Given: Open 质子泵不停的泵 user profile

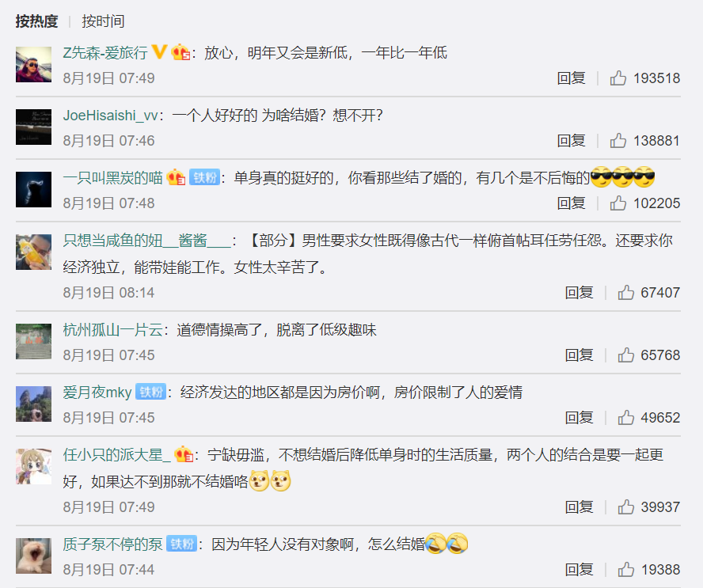Looking at the screenshot, I should pos(112,544).
